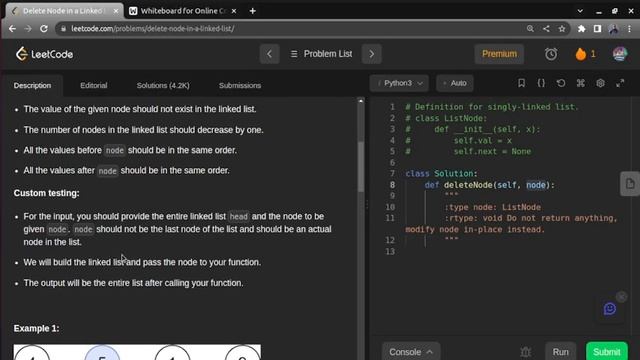Open the Chrome three-dot menu

tap(629, 29)
